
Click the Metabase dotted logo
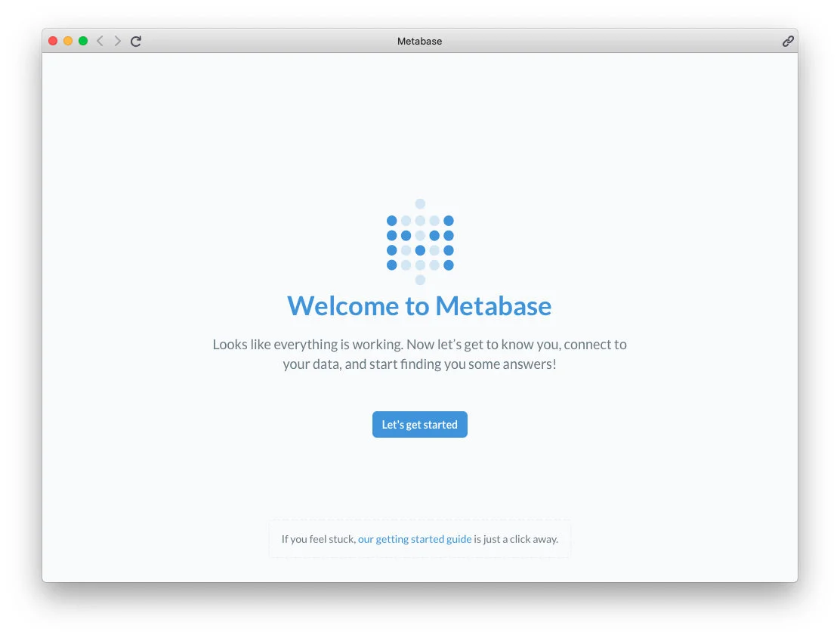tap(420, 243)
